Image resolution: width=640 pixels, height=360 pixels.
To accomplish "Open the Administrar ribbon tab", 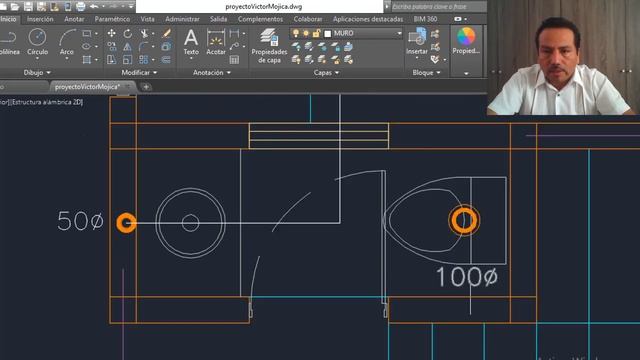I will pyautogui.click(x=182, y=19).
